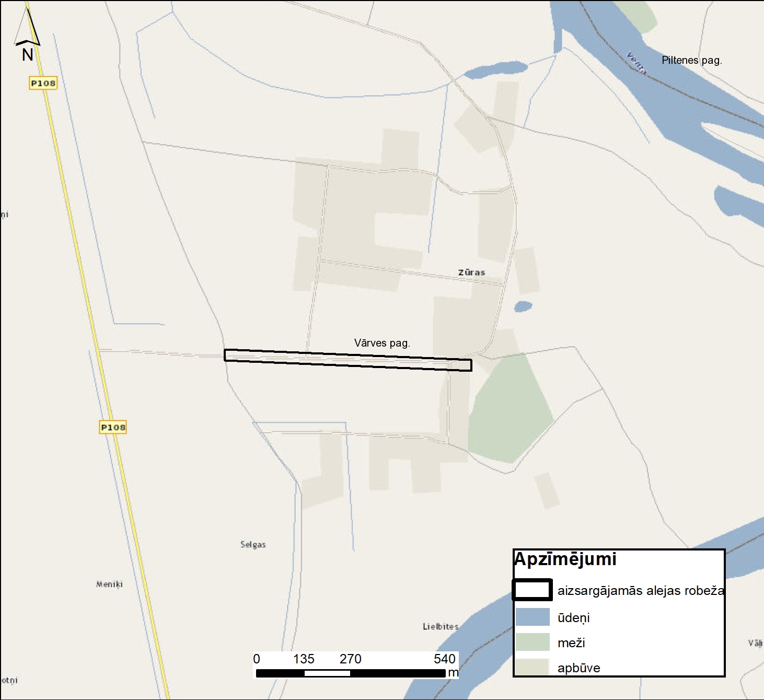Viewport: 764px width, 700px height.
Task: Click the lower P108 road shield
Action: click(113, 427)
